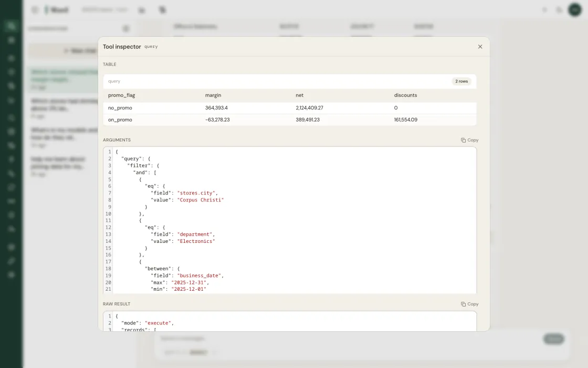
Task: Click the 'Tool inspector' title
Action: pyautogui.click(x=122, y=47)
